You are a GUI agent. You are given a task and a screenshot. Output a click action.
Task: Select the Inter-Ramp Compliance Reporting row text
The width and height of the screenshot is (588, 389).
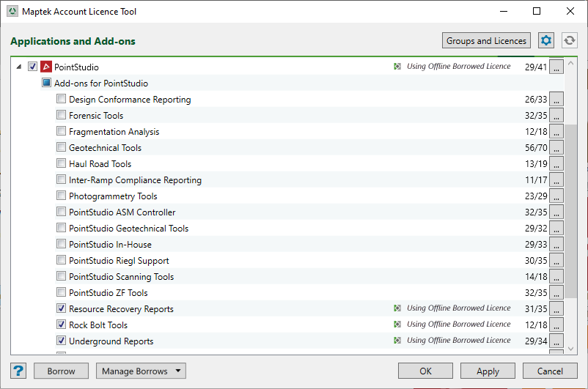136,180
